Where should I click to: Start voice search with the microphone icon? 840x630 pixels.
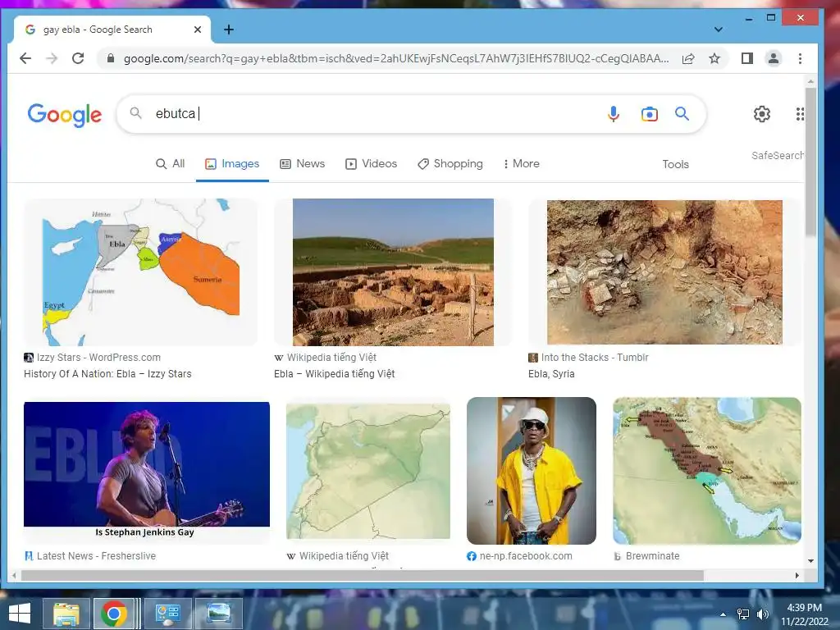614,113
